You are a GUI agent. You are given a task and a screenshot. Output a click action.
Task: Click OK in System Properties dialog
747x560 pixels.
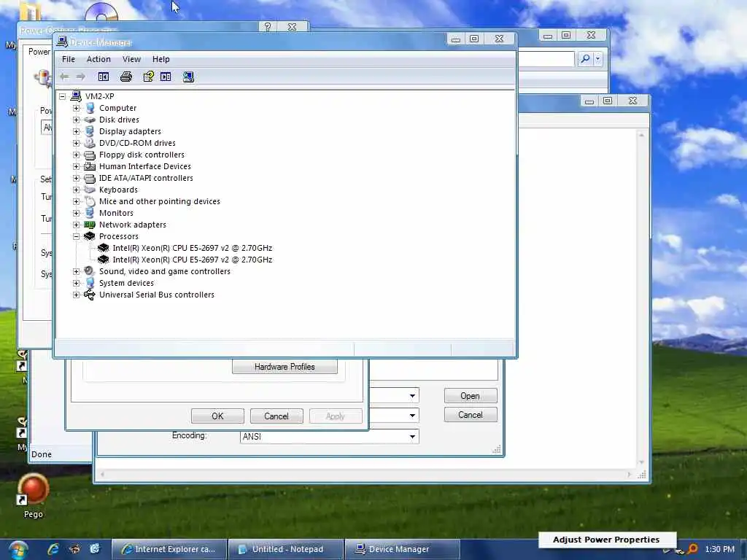tap(217, 416)
